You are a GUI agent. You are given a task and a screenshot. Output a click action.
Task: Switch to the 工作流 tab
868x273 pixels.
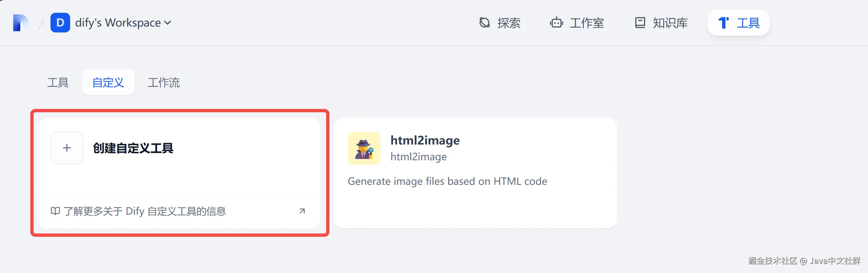(x=164, y=82)
